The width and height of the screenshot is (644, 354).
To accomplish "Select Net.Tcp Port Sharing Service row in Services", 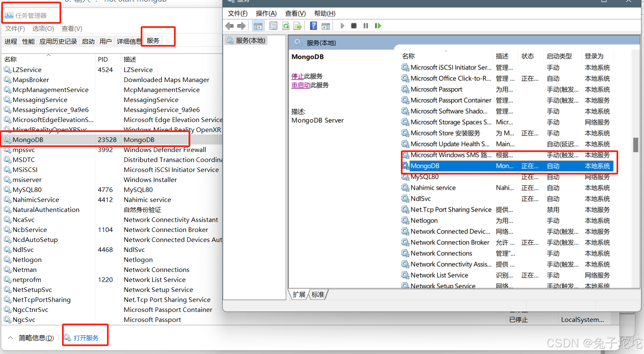I will pos(507,209).
